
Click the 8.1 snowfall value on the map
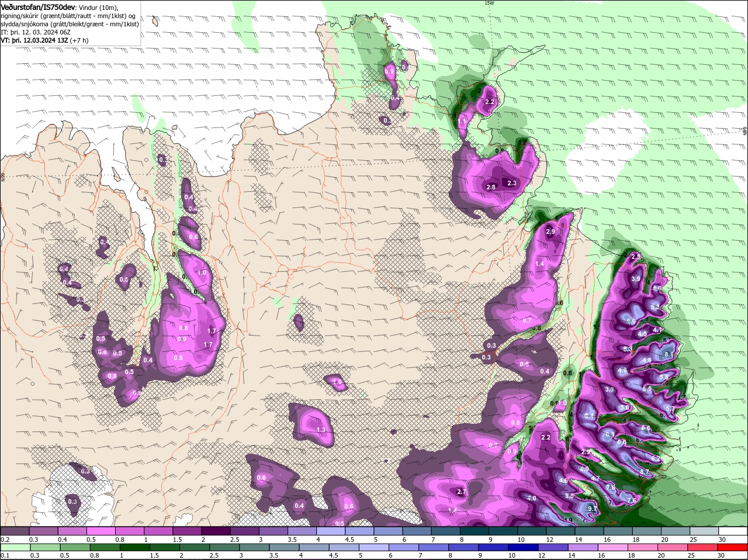tap(669, 354)
